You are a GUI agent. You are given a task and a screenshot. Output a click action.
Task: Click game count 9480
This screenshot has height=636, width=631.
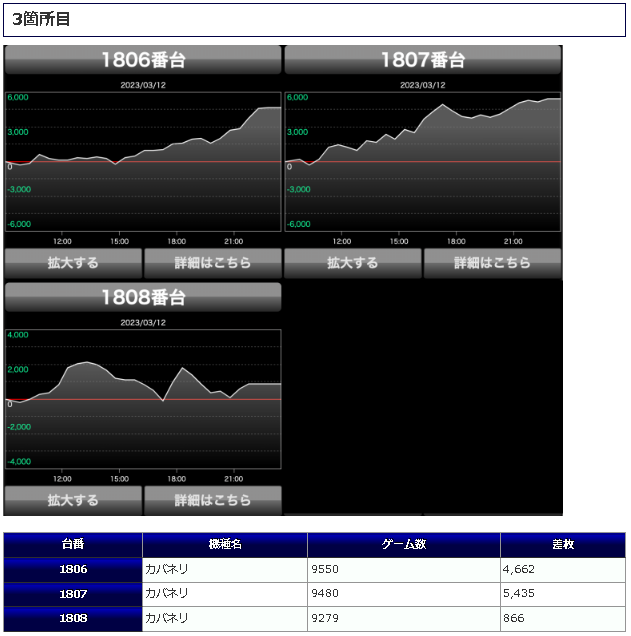coord(325,594)
